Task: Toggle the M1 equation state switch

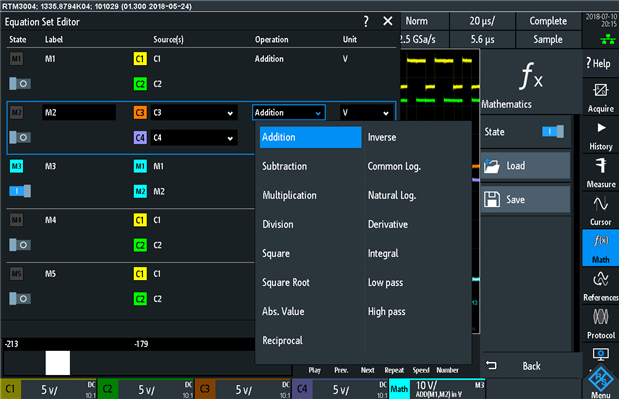Action: pyautogui.click(x=20, y=84)
